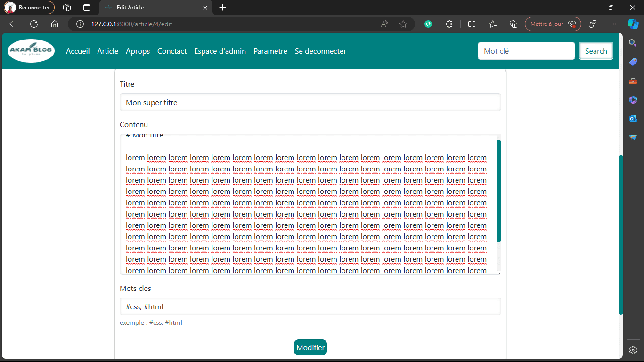The width and height of the screenshot is (644, 362).
Task: Click the Mots cles input field
Action: click(310, 306)
